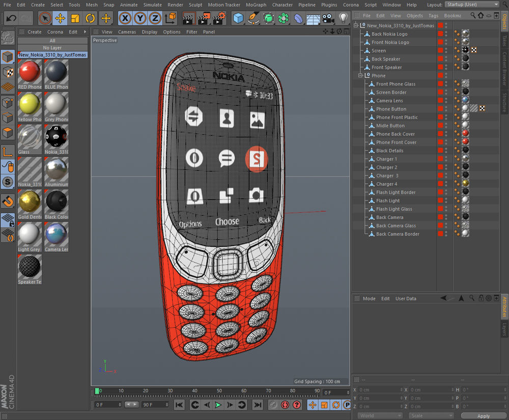This screenshot has height=420, width=509.
Task: Toggle visibility dots for Camera Lens
Action: pyautogui.click(x=446, y=101)
